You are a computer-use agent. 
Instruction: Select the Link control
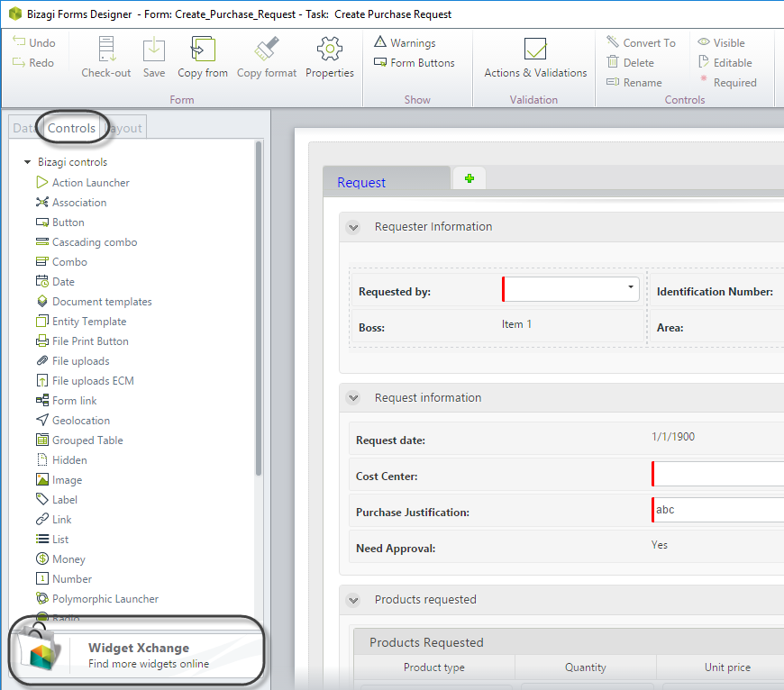[54, 520]
